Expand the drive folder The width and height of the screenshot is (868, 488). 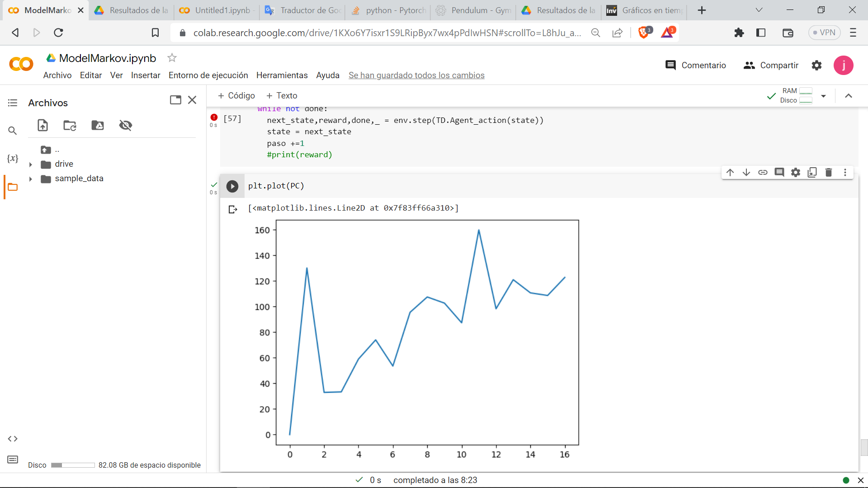click(x=31, y=164)
